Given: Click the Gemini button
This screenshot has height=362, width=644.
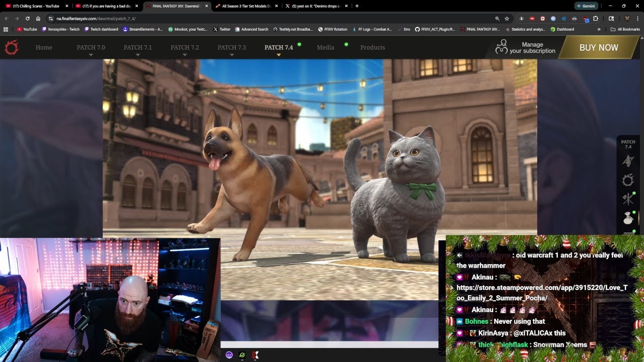Looking at the screenshot, I should (x=587, y=6).
